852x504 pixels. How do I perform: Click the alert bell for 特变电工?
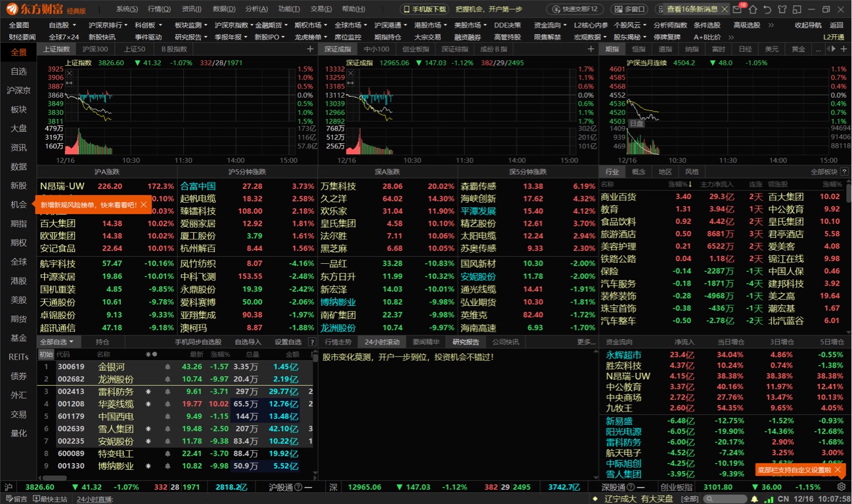coord(168,453)
